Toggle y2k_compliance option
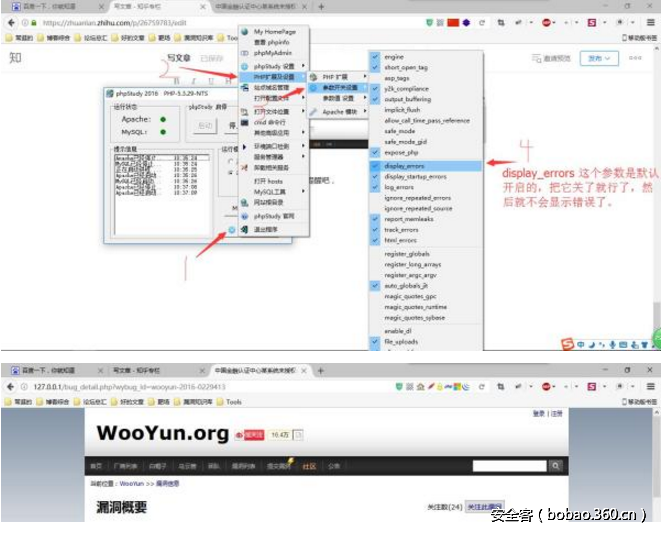The height and width of the screenshot is (533, 661). point(426,89)
